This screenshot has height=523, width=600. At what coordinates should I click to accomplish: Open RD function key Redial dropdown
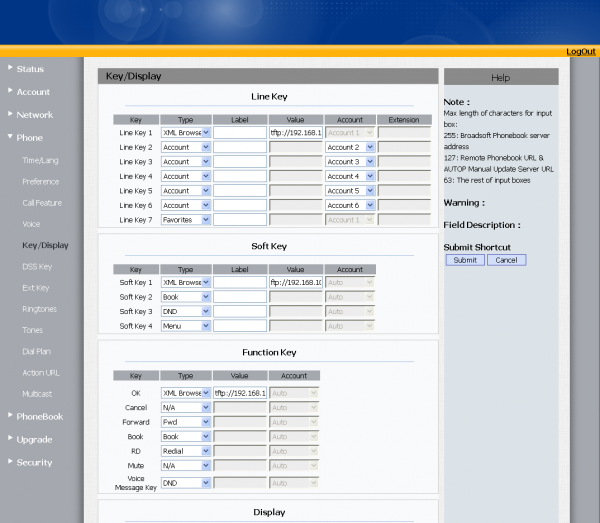pyautogui.click(x=186, y=451)
